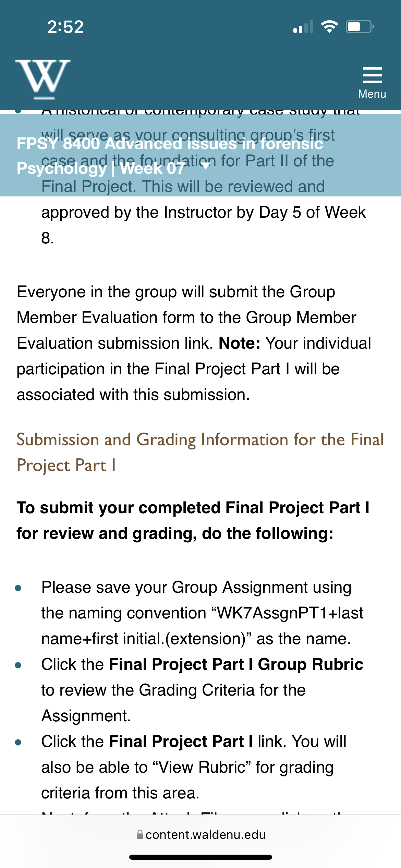401x868 pixels.
Task: Tap the Walden W logo
Action: click(x=43, y=79)
